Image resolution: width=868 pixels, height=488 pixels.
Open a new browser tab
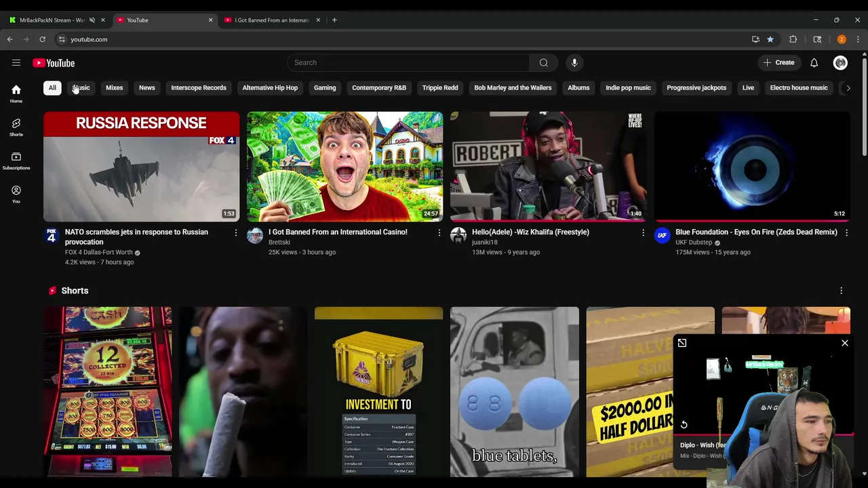click(334, 20)
